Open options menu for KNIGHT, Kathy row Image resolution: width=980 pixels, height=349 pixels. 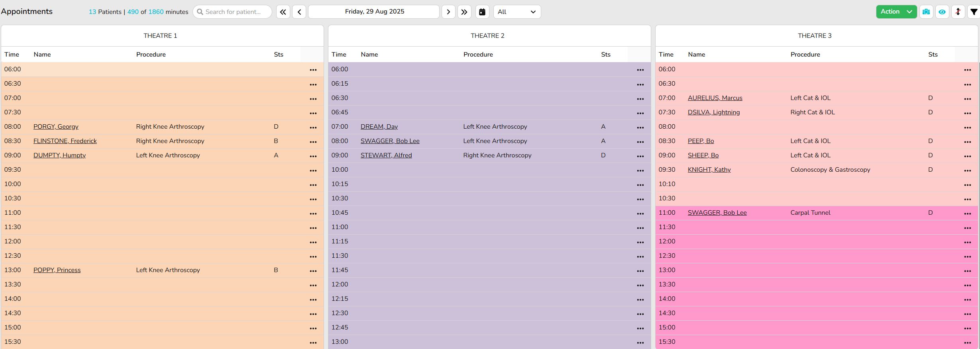click(x=967, y=171)
